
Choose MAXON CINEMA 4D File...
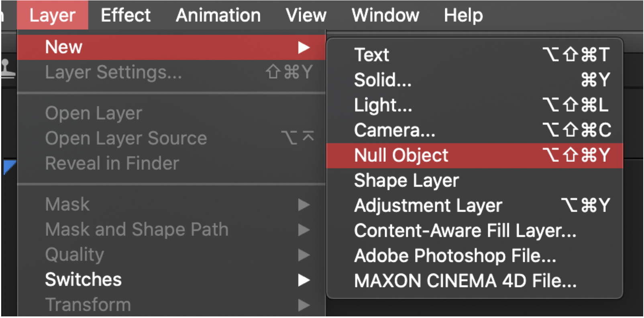[475, 281]
